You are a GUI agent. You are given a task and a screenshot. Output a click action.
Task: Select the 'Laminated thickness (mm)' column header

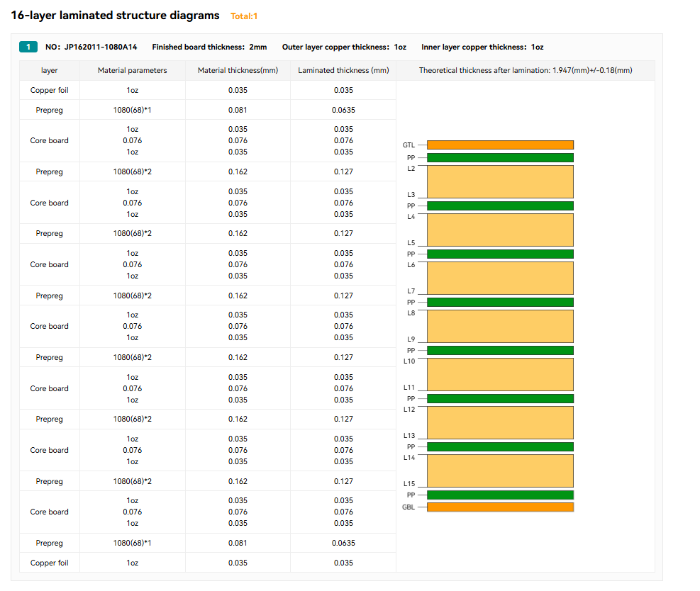pyautogui.click(x=343, y=71)
